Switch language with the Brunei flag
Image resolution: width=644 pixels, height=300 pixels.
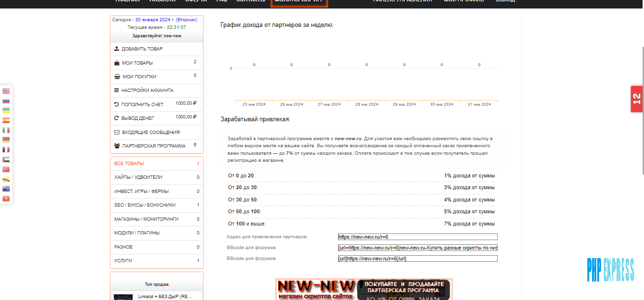pos(6,179)
